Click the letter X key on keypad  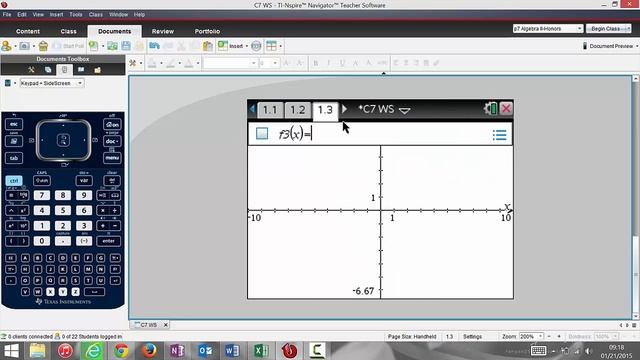pyautogui.click(x=50, y=291)
